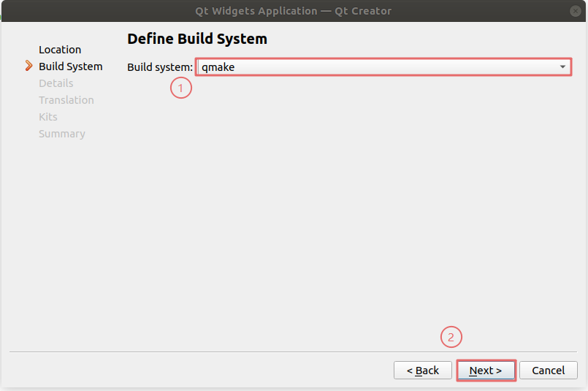This screenshot has height=391, width=588.
Task: Choose the Kits wizard step
Action: (48, 117)
